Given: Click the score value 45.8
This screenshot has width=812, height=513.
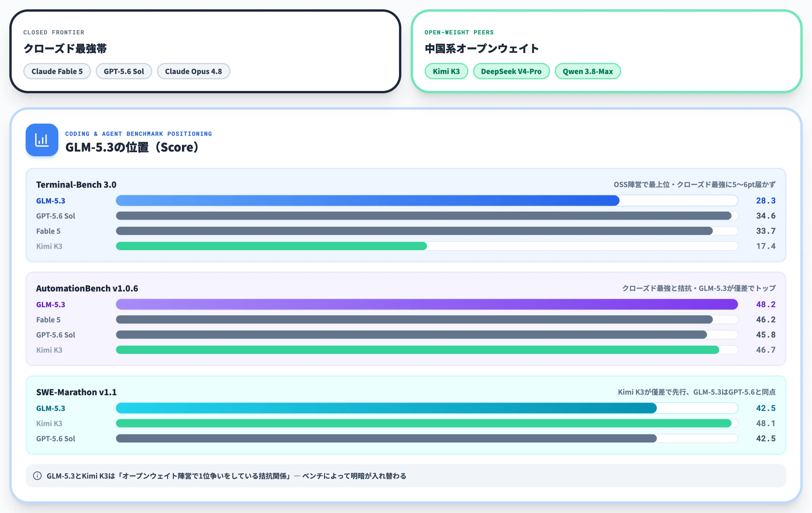Looking at the screenshot, I should click(766, 335).
